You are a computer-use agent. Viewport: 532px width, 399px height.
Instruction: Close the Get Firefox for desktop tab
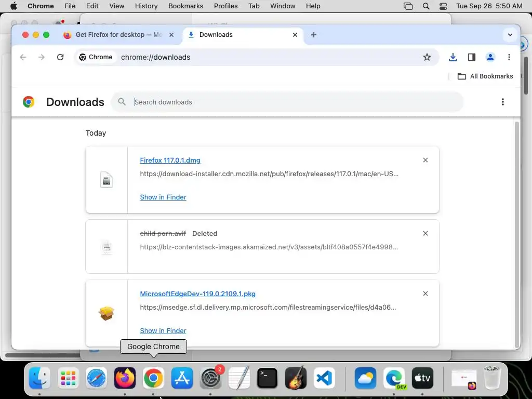(x=171, y=35)
